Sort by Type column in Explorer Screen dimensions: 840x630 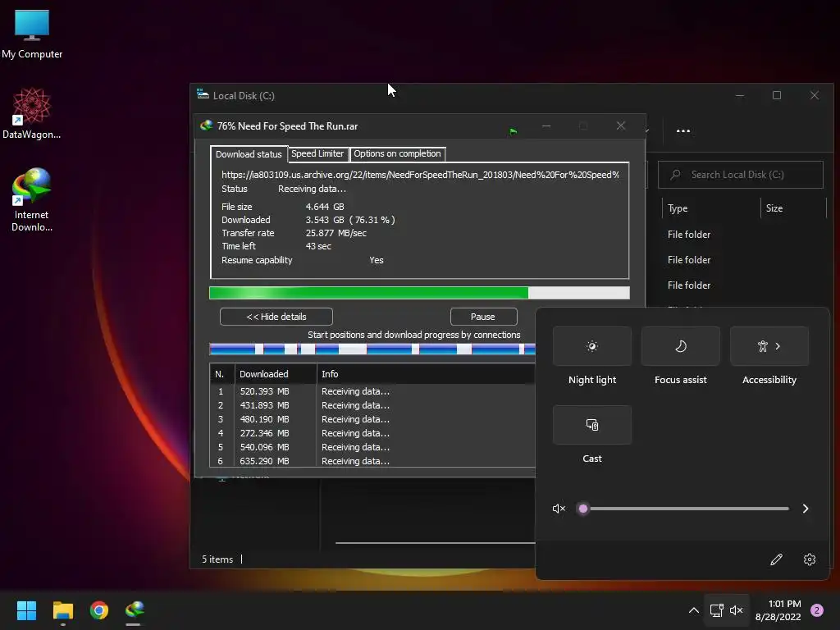pos(711,208)
